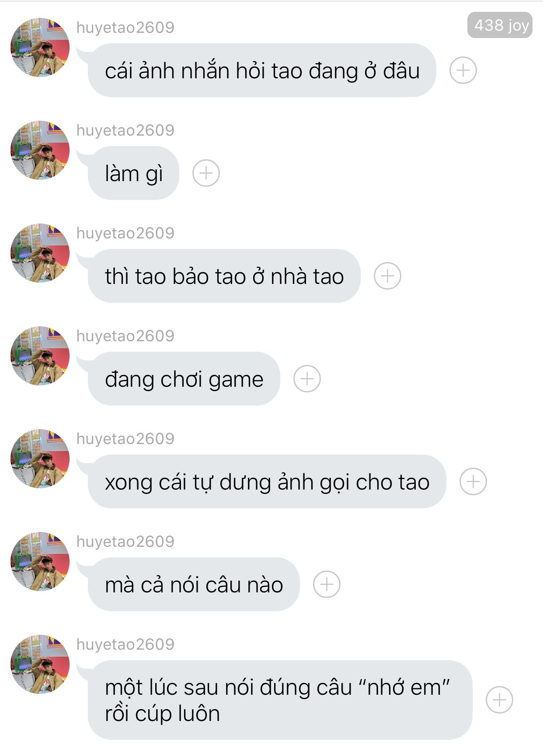
Task: Select the "đang chơi game" message bubble
Action: point(184,379)
